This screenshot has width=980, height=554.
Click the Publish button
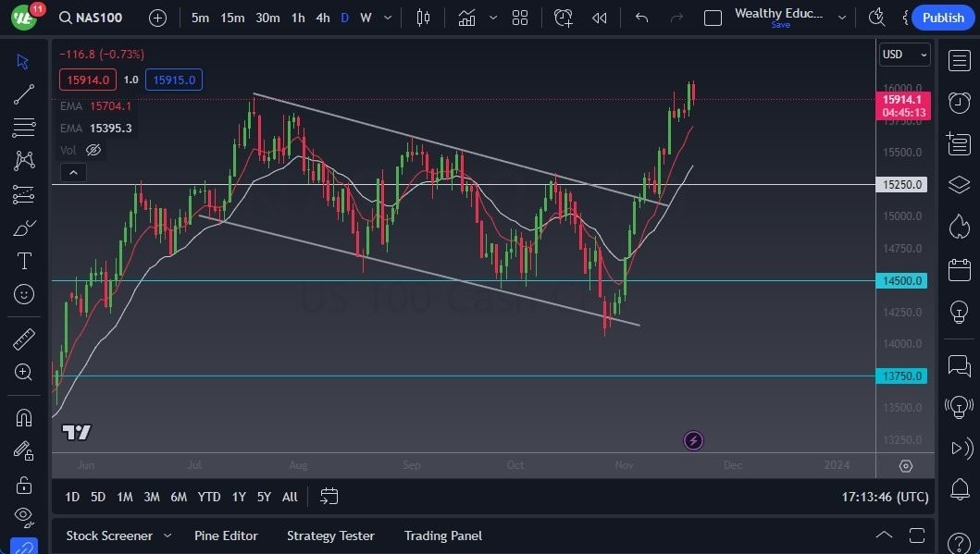pos(942,18)
